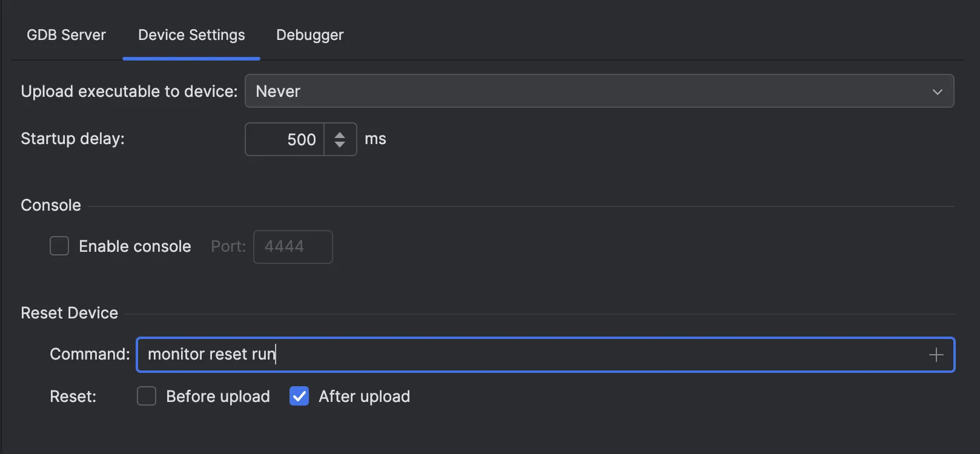Click the 'Startup delay:' label
Screen dimensions: 980x454
pyautogui.click(x=73, y=139)
